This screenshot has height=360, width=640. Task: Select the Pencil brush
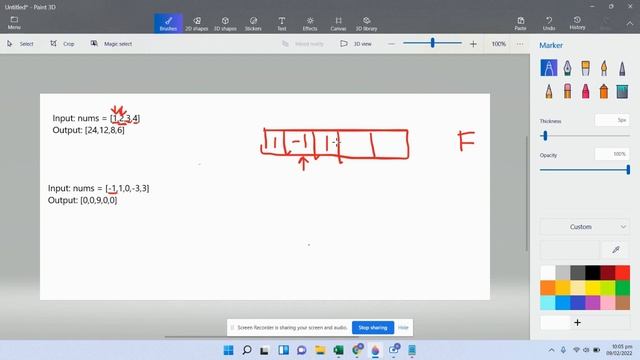point(549,91)
